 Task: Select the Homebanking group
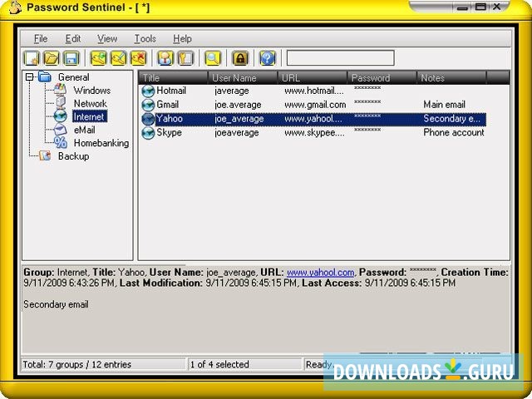101,143
